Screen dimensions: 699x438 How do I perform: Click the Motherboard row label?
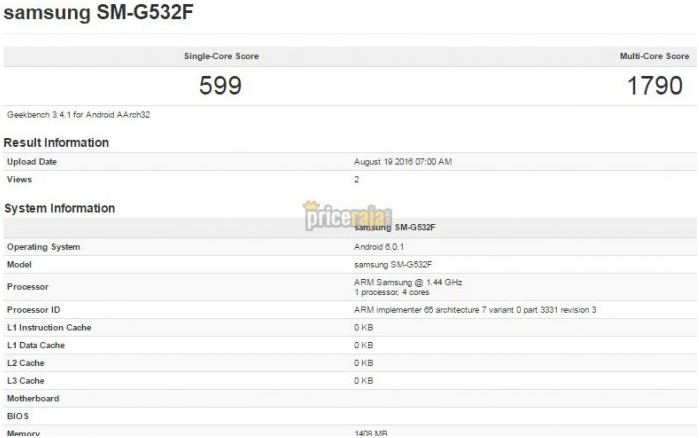33,399
